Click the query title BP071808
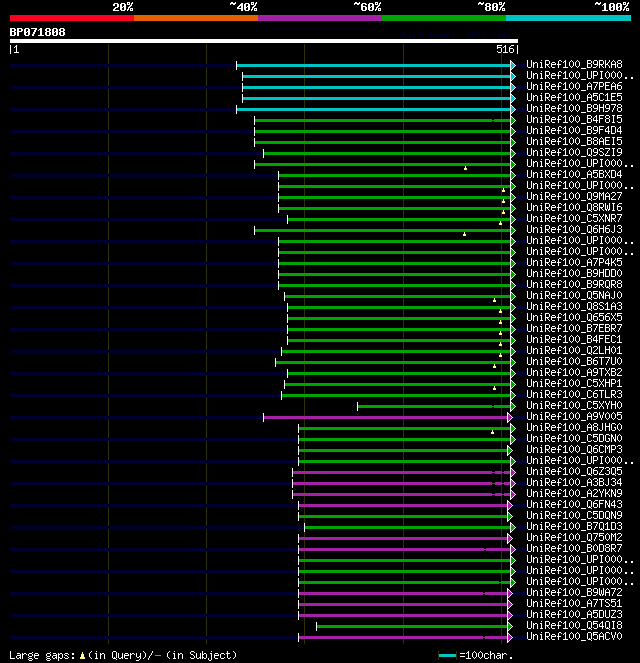The height and width of the screenshot is (663, 640). pyautogui.click(x=38, y=33)
